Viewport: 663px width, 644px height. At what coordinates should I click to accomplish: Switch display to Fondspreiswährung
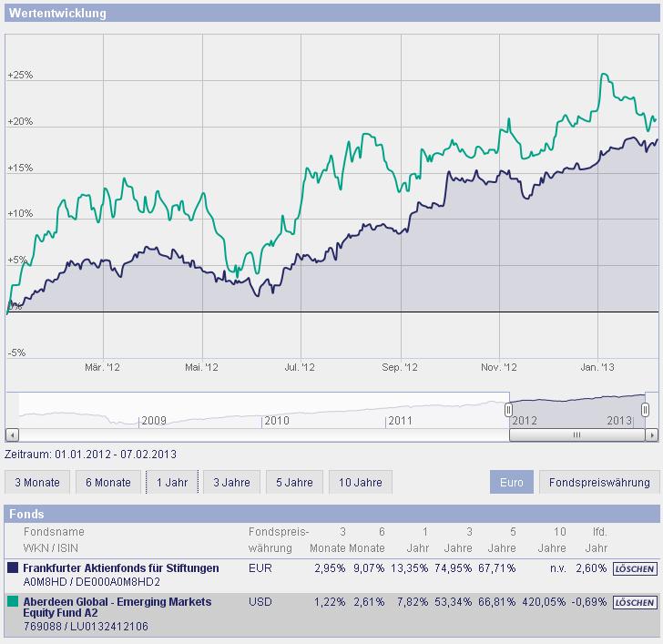pos(598,482)
